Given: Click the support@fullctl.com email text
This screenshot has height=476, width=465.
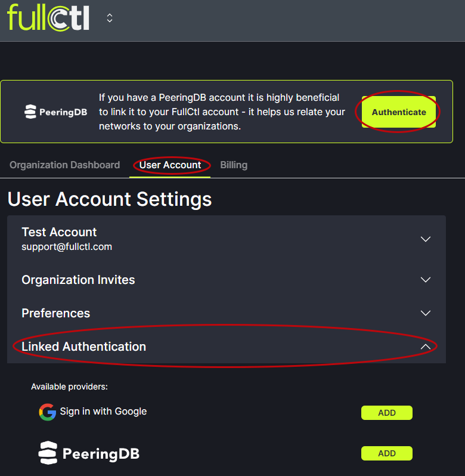Looking at the screenshot, I should tap(67, 246).
